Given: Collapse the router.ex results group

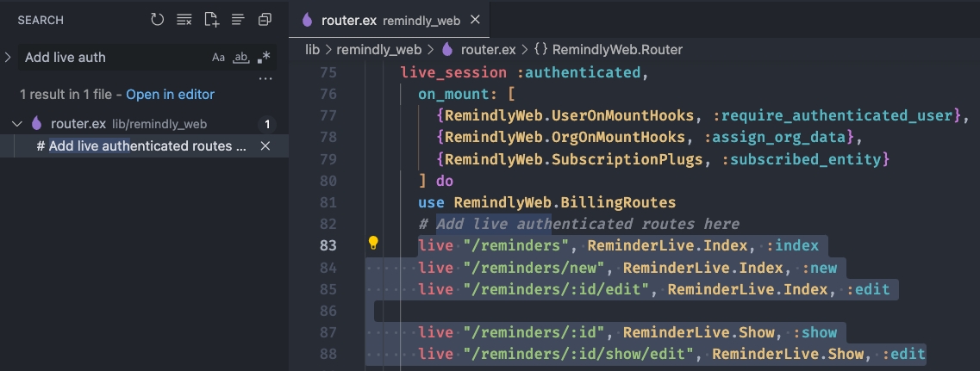Looking at the screenshot, I should pos(16,124).
